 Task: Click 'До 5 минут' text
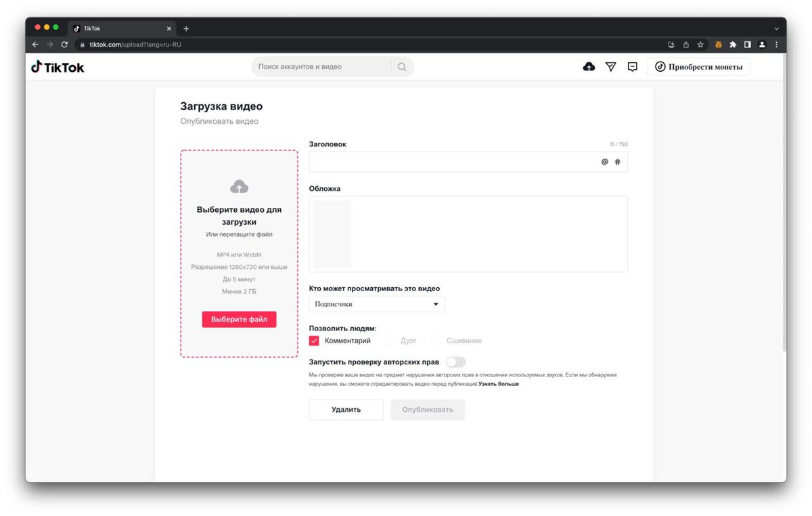(239, 279)
